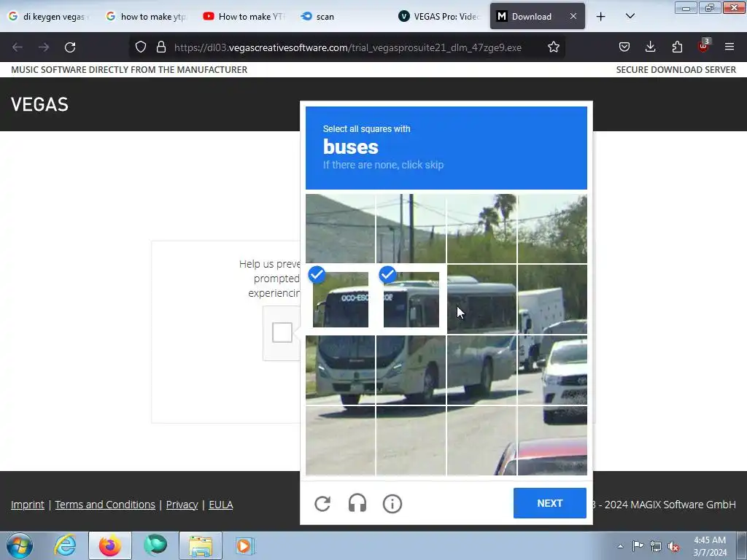Open the network tray icon
The height and width of the screenshot is (560, 747).
656,546
